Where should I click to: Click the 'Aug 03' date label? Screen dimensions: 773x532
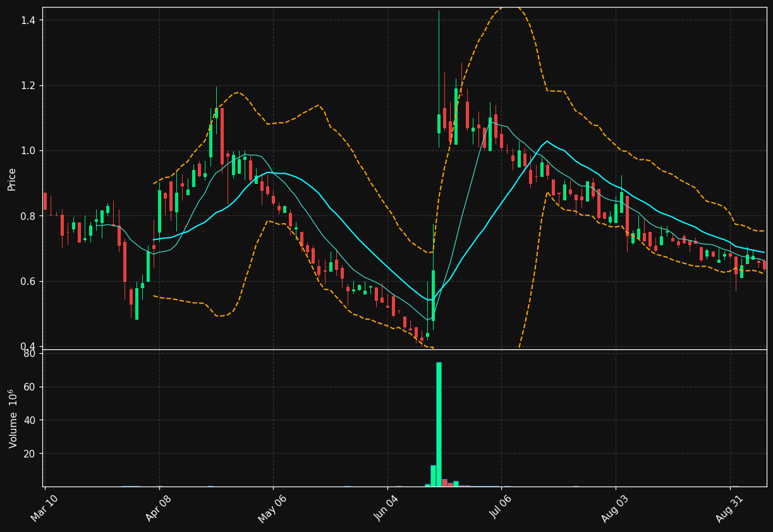[616, 509]
